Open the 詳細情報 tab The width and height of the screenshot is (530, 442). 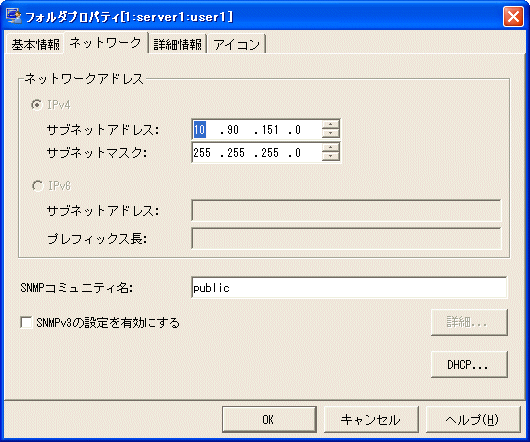tap(177, 44)
